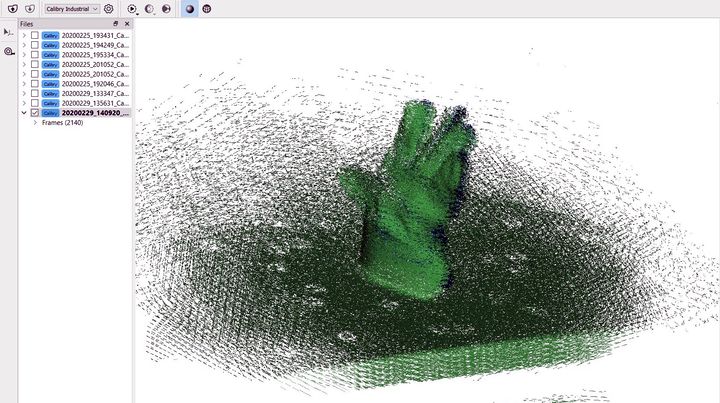Image resolution: width=720 pixels, height=403 pixels.
Task: Open scanner settings gear icon
Action: pyautogui.click(x=109, y=8)
